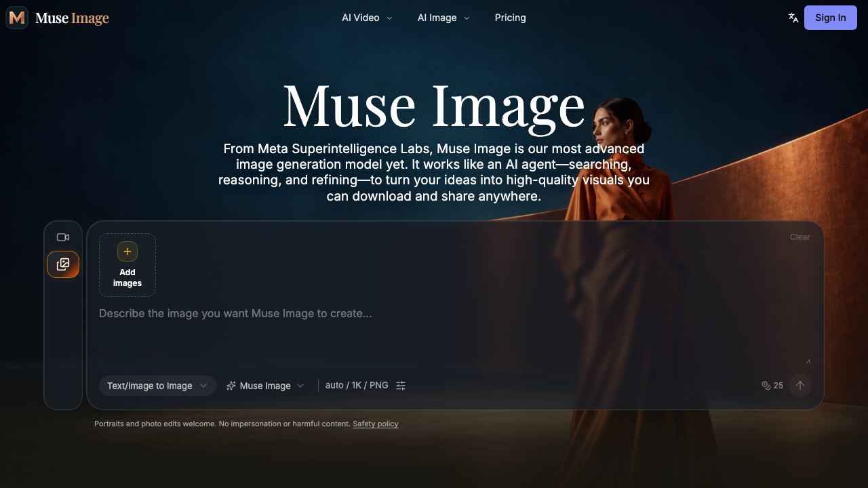The width and height of the screenshot is (868, 488).
Task: Select the image mode sidebar icon
Action: (x=63, y=264)
